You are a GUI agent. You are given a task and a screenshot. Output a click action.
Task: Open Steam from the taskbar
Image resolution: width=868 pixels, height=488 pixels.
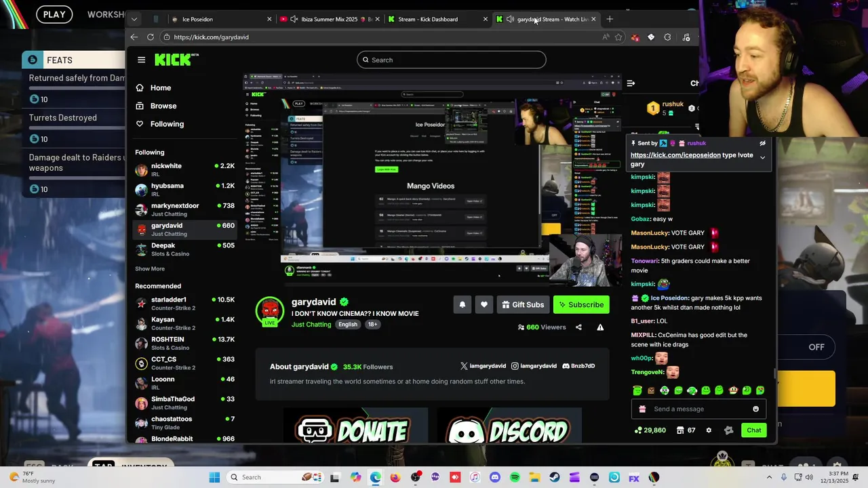click(x=555, y=477)
